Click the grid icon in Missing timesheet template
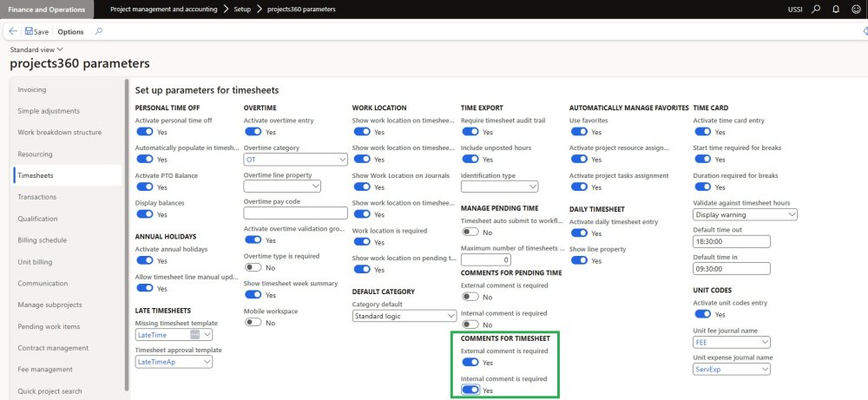The image size is (868, 400). click(x=194, y=334)
